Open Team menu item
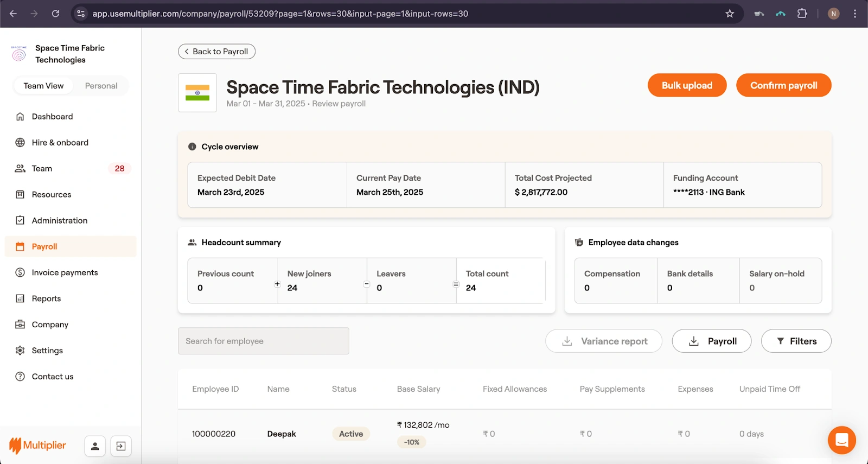The image size is (868, 464). [71, 168]
